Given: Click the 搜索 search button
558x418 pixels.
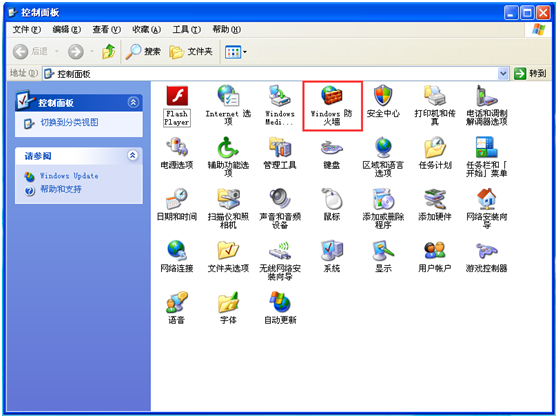Looking at the screenshot, I should point(143,52).
